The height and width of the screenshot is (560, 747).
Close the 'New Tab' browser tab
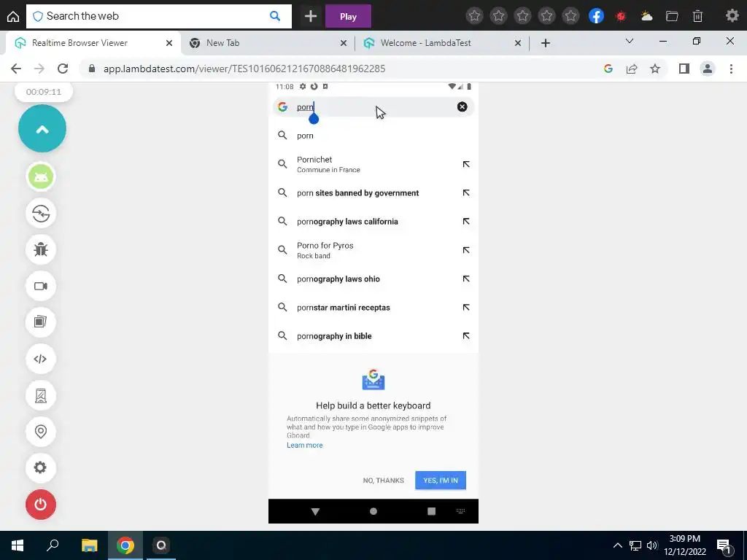(x=344, y=43)
